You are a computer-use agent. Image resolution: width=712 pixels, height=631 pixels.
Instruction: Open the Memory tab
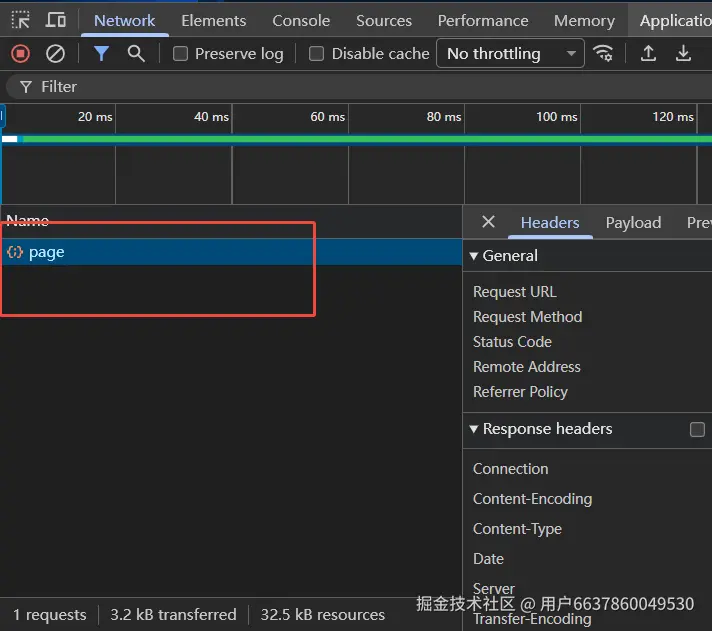(x=584, y=21)
